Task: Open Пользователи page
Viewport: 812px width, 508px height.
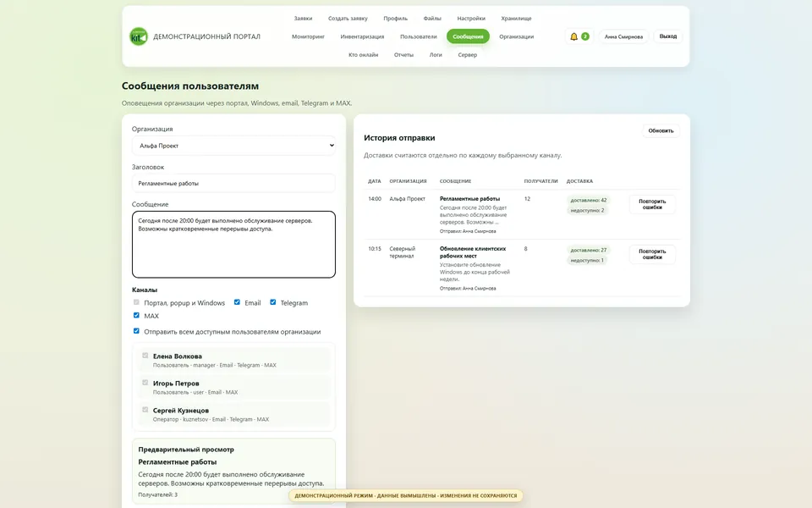Action: 418,36
